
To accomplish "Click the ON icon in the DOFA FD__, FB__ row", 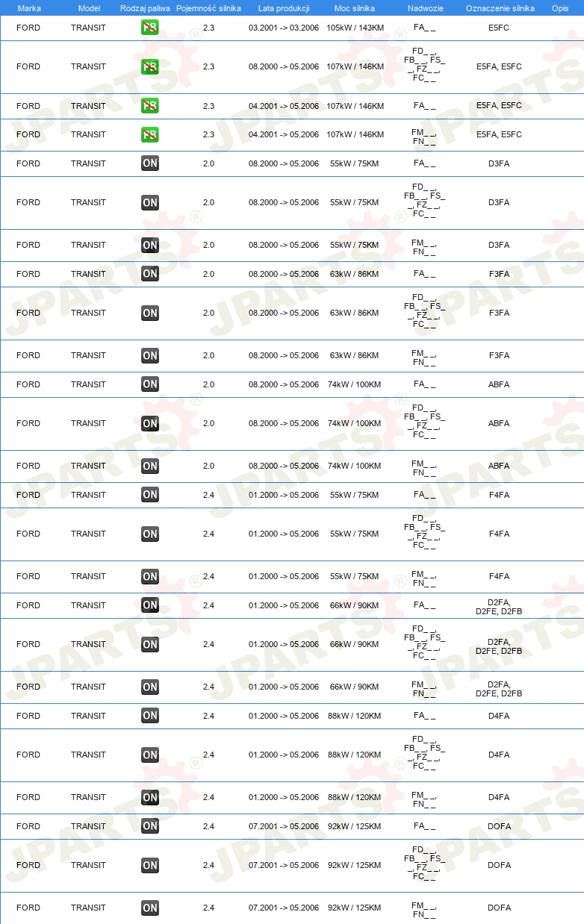I will tap(150, 865).
